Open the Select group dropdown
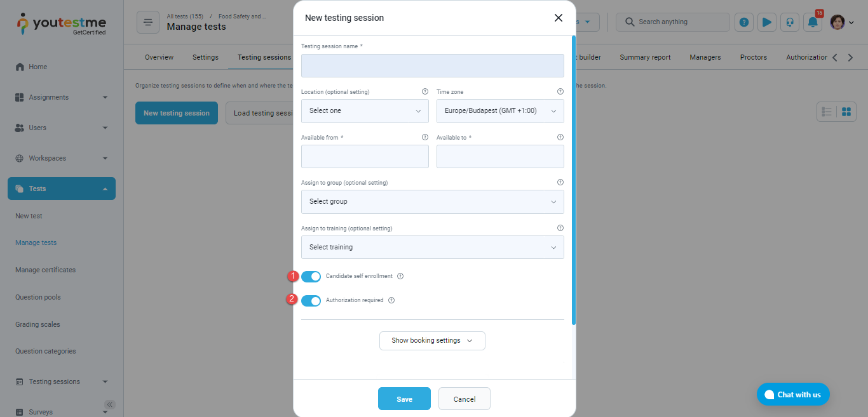868x417 pixels. [x=432, y=202]
